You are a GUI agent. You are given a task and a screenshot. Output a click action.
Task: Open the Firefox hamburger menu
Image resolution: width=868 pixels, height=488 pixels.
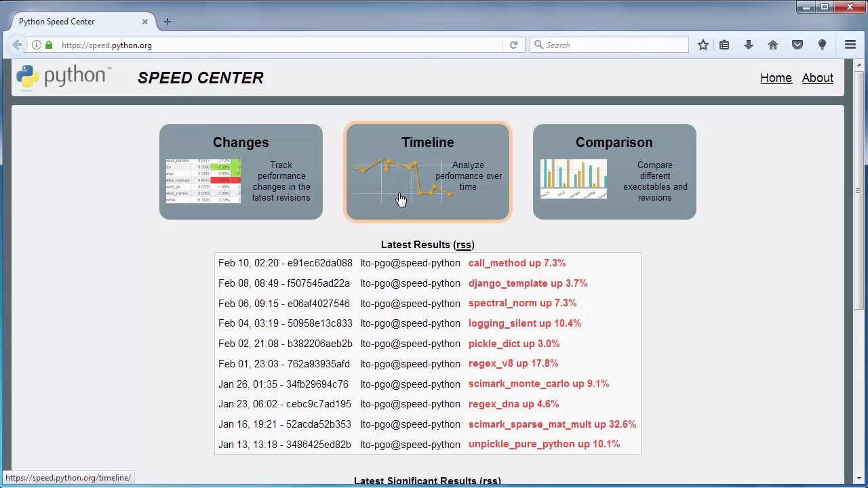850,45
